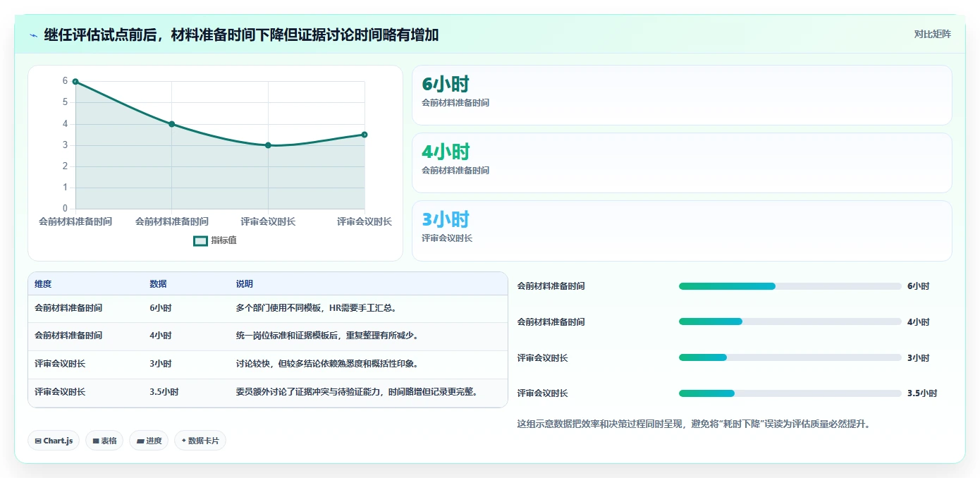Click the progress bar showing 6小时
Screen dimensions: 980x478
pyautogui.click(x=790, y=286)
